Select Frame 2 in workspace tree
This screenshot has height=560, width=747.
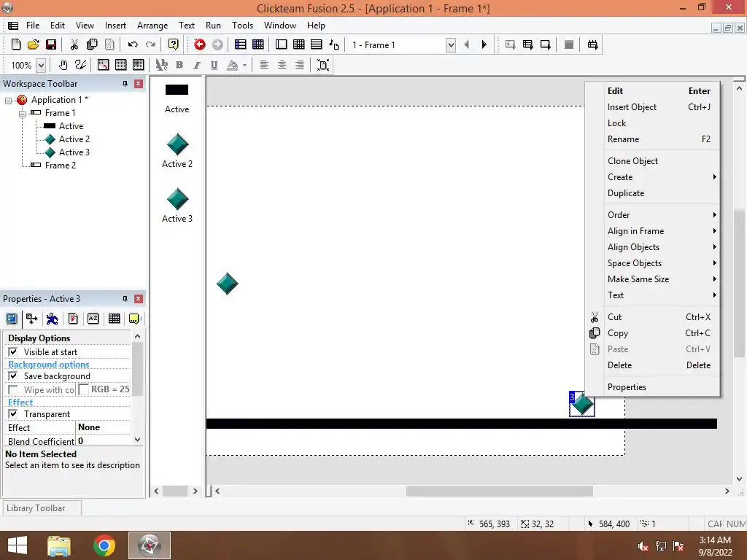(x=60, y=166)
